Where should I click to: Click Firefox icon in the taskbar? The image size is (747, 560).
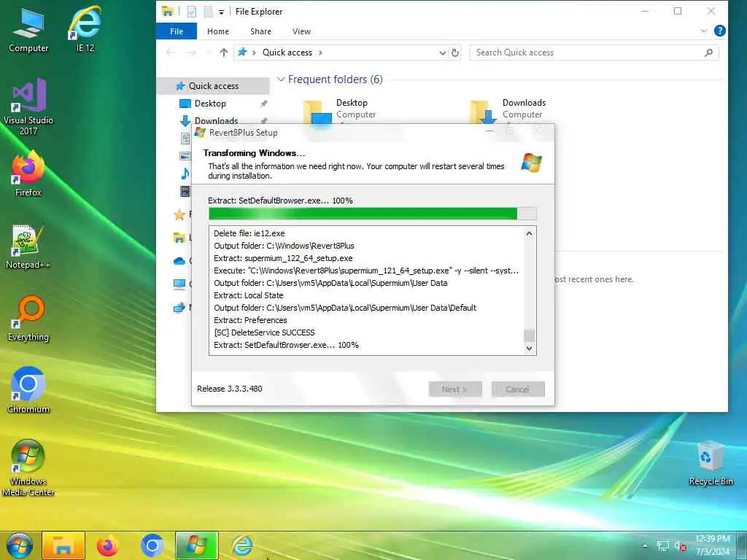(107, 545)
